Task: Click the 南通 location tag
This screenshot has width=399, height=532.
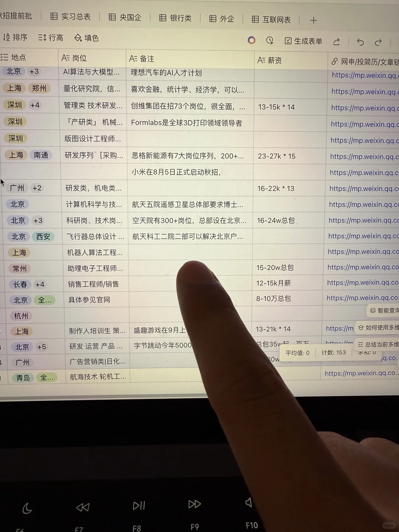Action: tap(41, 155)
